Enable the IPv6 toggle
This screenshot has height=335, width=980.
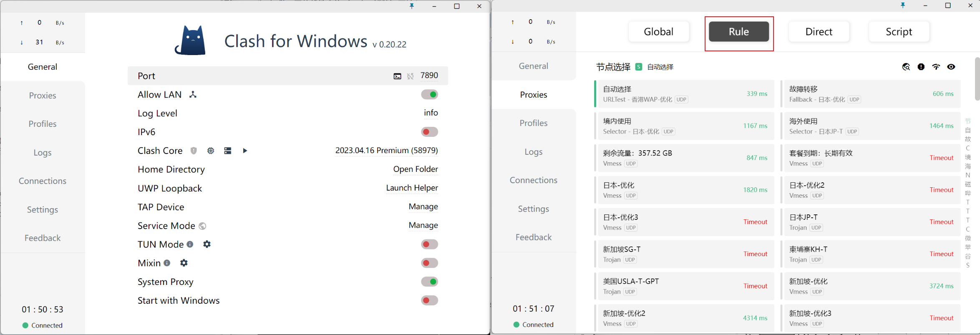tap(429, 132)
